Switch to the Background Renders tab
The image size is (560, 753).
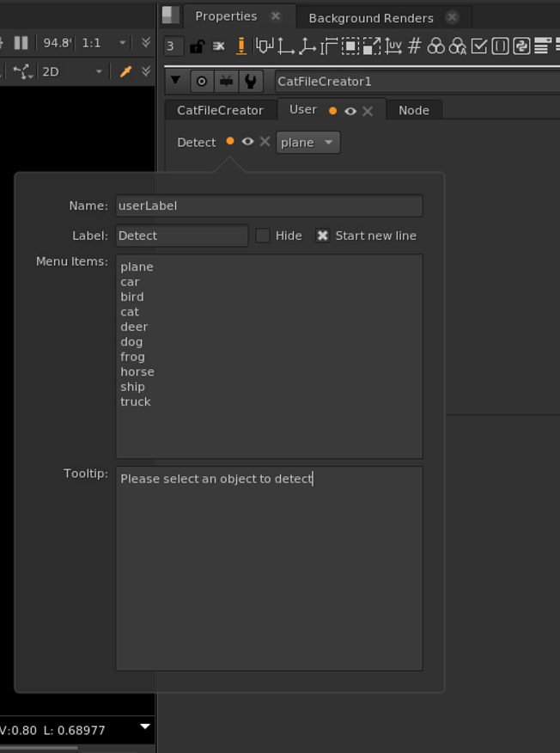point(371,17)
